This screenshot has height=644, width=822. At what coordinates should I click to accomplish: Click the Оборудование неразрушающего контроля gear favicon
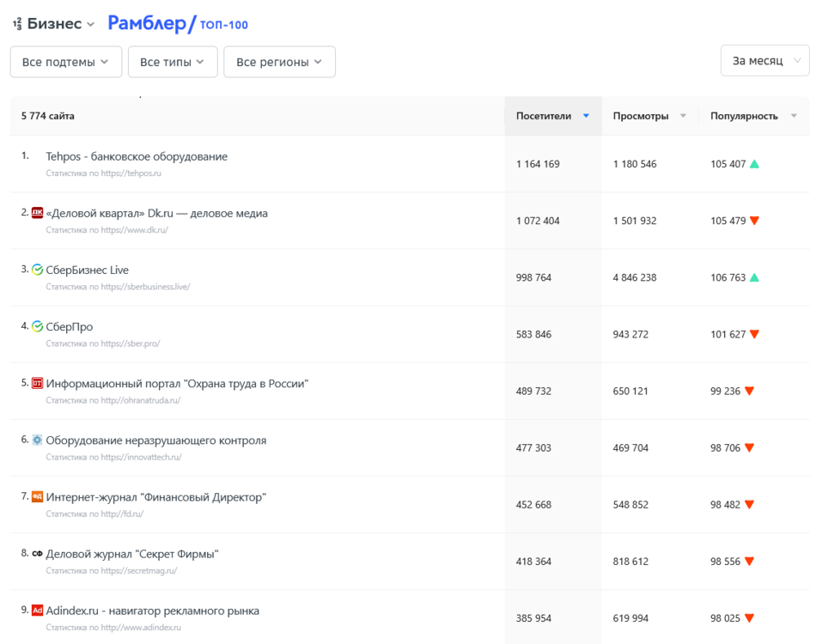click(37, 440)
